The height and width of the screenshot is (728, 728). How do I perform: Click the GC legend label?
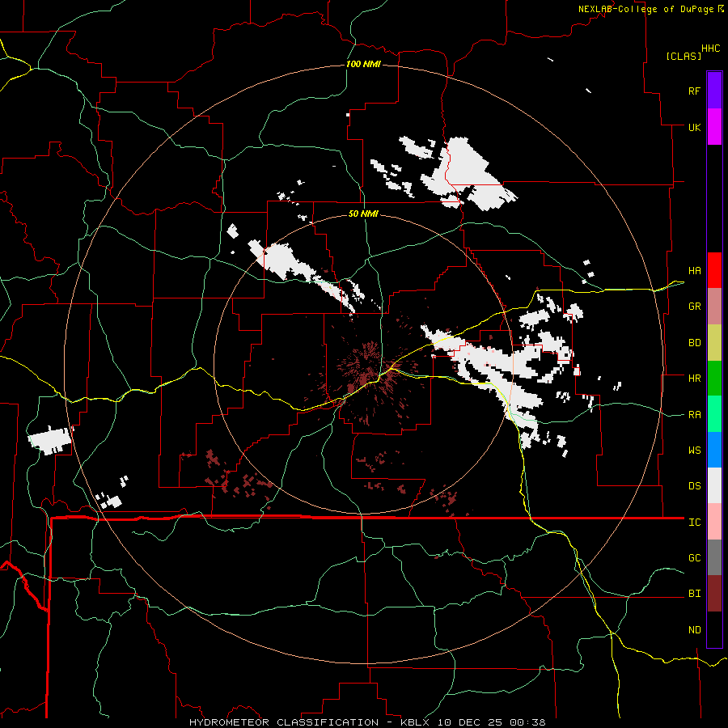(694, 558)
